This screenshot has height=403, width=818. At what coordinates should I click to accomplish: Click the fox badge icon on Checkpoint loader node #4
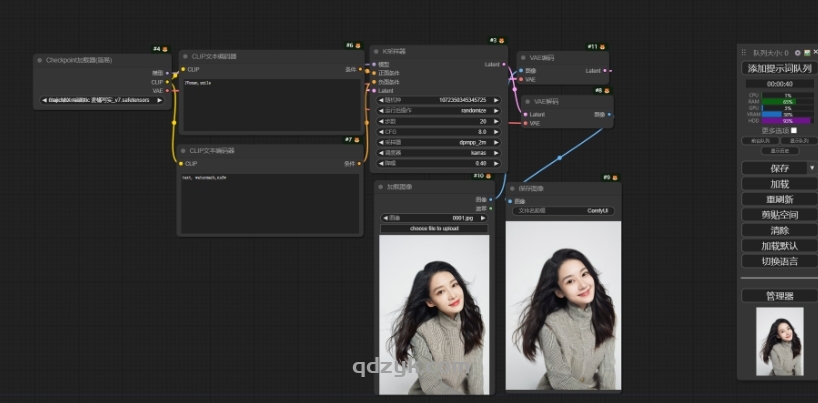[165, 48]
